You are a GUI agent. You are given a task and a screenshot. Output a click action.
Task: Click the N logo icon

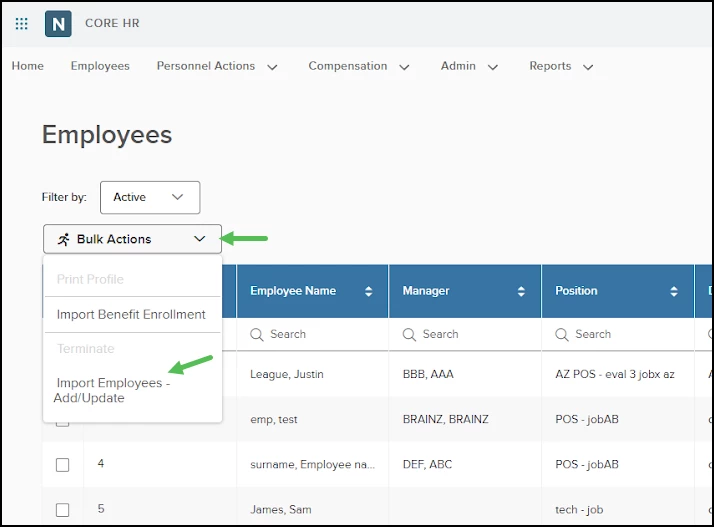coord(58,24)
